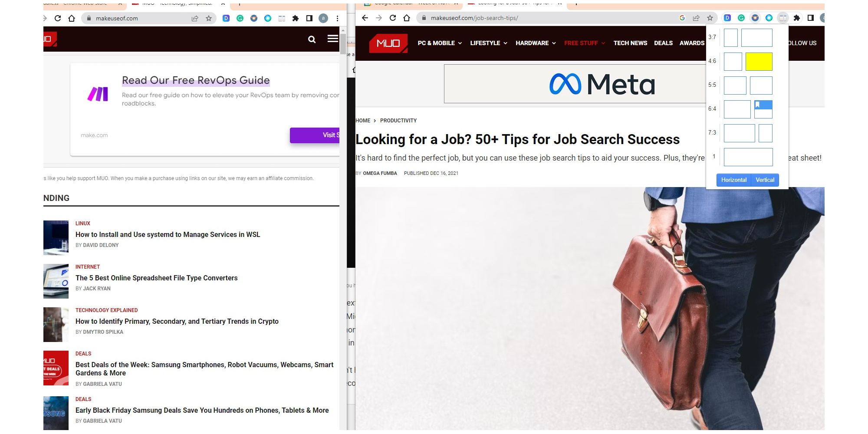This screenshot has height=434, width=868.
Task: Expand the Lifestyle dropdown menu
Action: [x=489, y=43]
